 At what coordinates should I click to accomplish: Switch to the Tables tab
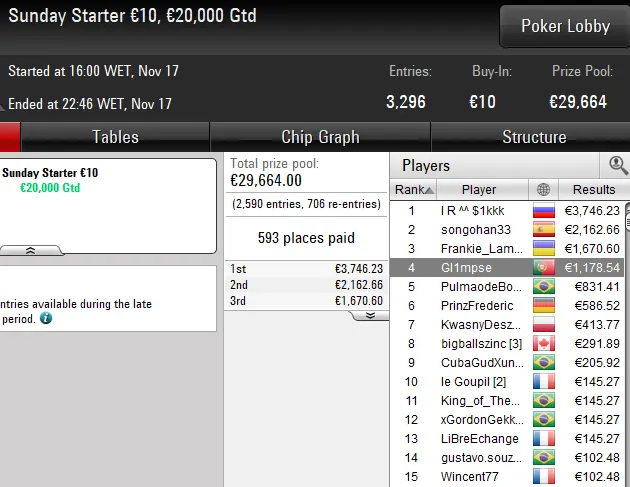pos(115,137)
